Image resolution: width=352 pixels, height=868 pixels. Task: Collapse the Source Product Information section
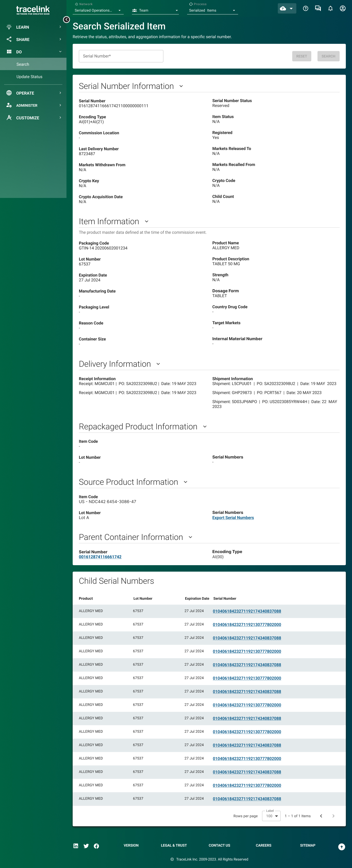pos(186,482)
